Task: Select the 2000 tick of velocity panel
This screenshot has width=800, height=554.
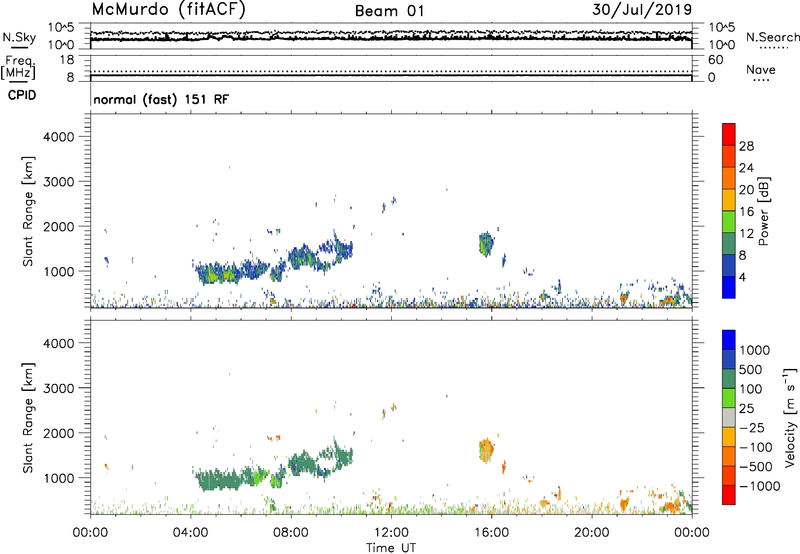Action: [59, 433]
